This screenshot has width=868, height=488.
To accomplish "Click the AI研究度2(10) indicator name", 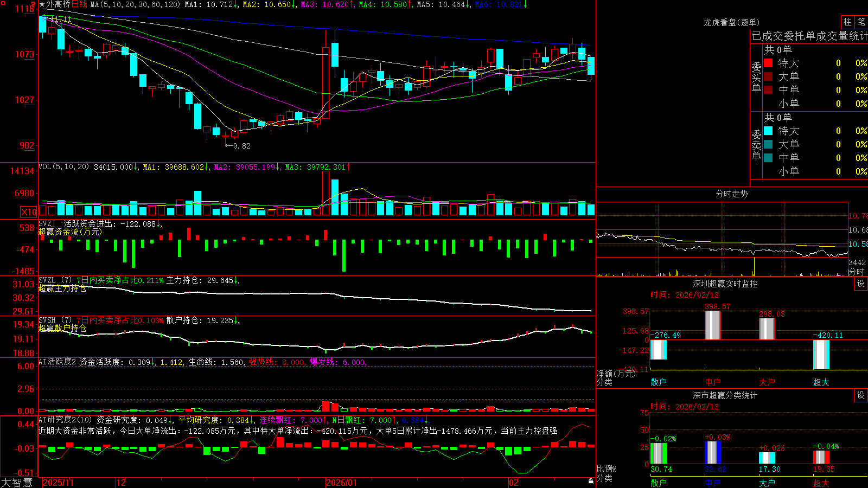I will 66,420.
